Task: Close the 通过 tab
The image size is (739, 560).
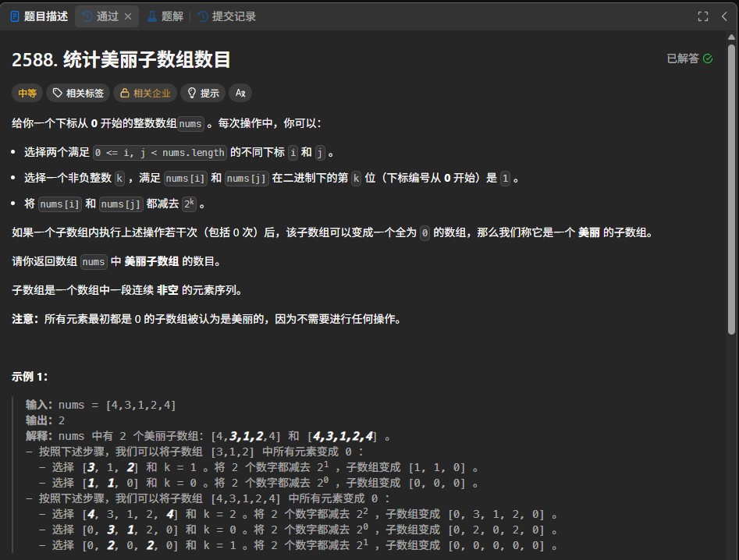Action: tap(128, 16)
